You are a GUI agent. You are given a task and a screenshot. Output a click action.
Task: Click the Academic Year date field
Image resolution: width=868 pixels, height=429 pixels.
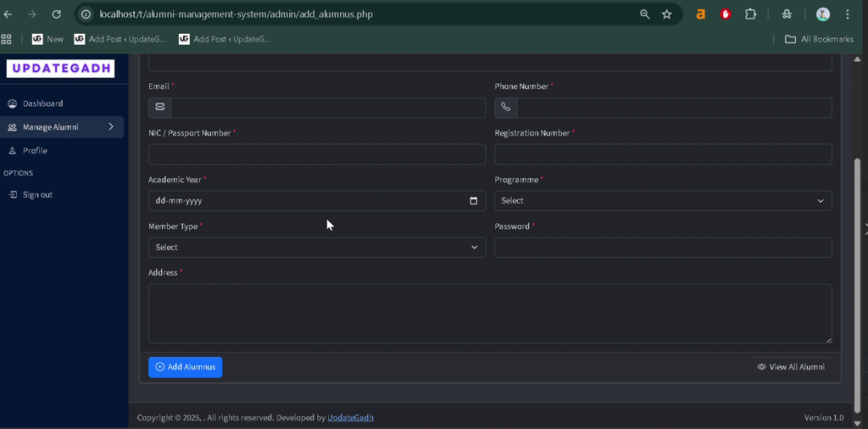click(317, 201)
